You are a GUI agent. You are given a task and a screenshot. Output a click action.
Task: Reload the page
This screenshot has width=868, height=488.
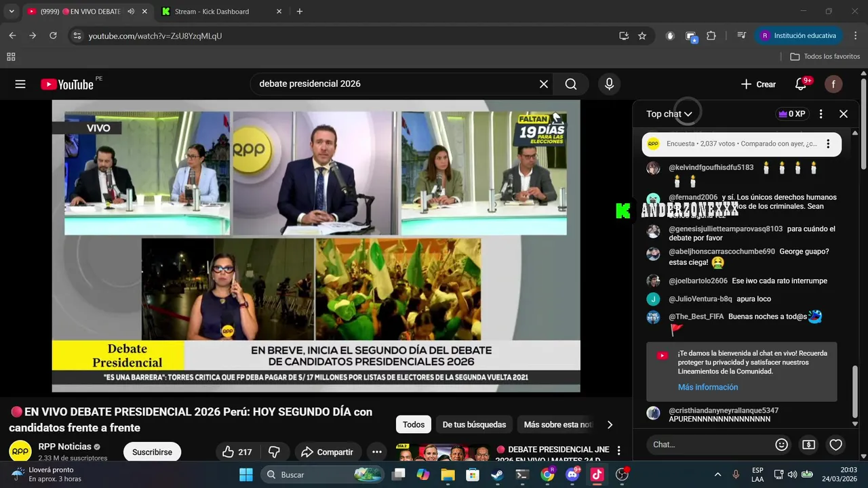point(53,36)
